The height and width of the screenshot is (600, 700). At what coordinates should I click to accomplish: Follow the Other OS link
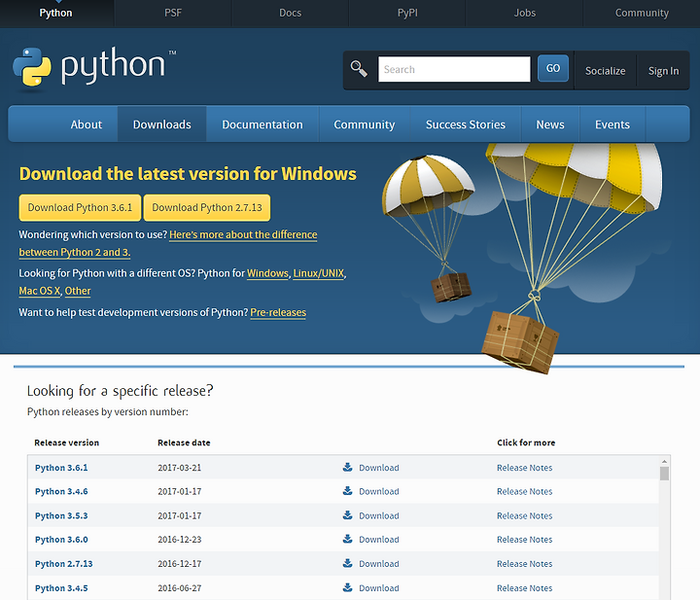tap(78, 291)
